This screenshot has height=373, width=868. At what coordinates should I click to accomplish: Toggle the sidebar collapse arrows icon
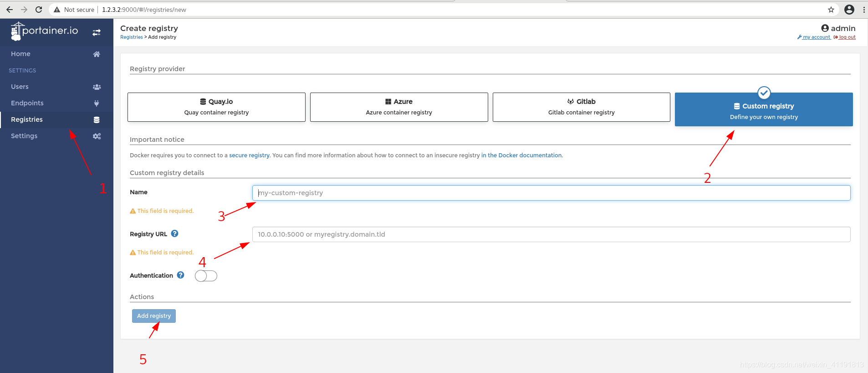tap(97, 32)
